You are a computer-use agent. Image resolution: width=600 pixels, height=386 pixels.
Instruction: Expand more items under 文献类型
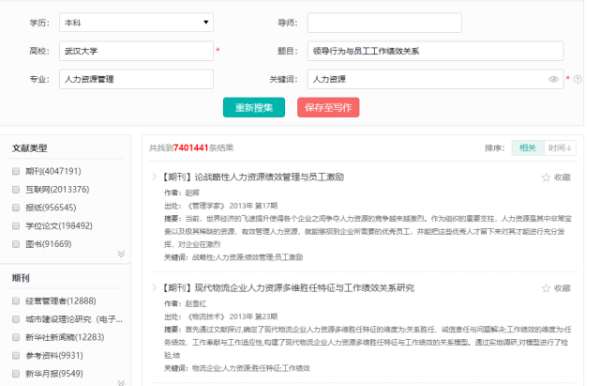pyautogui.click(x=121, y=254)
